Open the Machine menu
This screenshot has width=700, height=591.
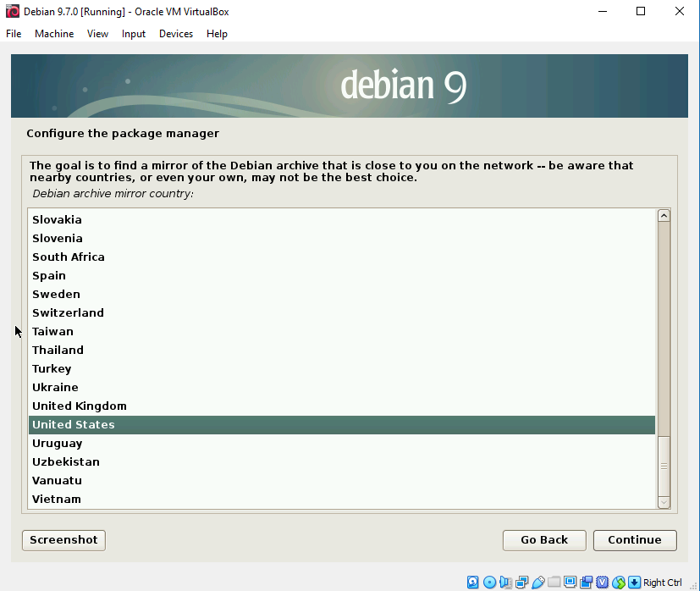pyautogui.click(x=54, y=34)
